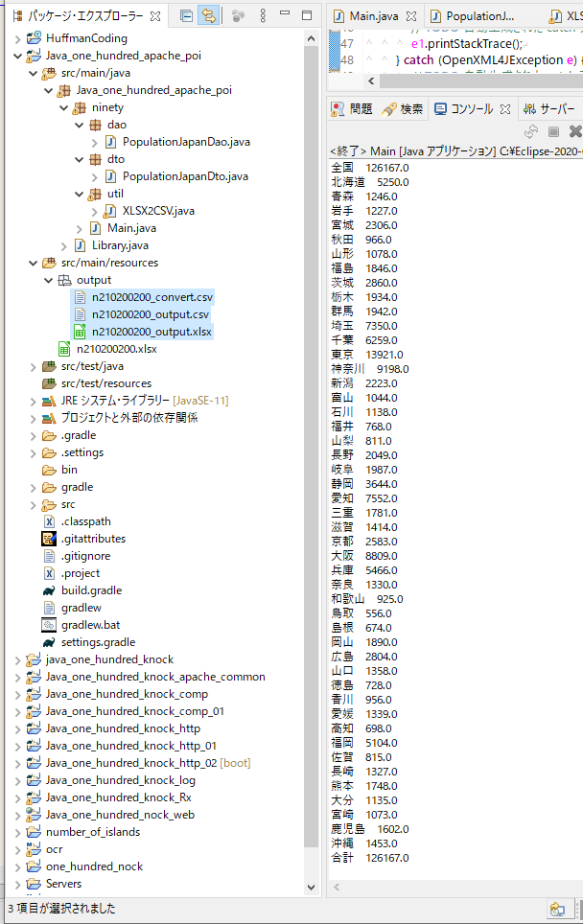Select Java_one_hundred_knock_apache_common project
The width and height of the screenshot is (583, 924).
155,677
